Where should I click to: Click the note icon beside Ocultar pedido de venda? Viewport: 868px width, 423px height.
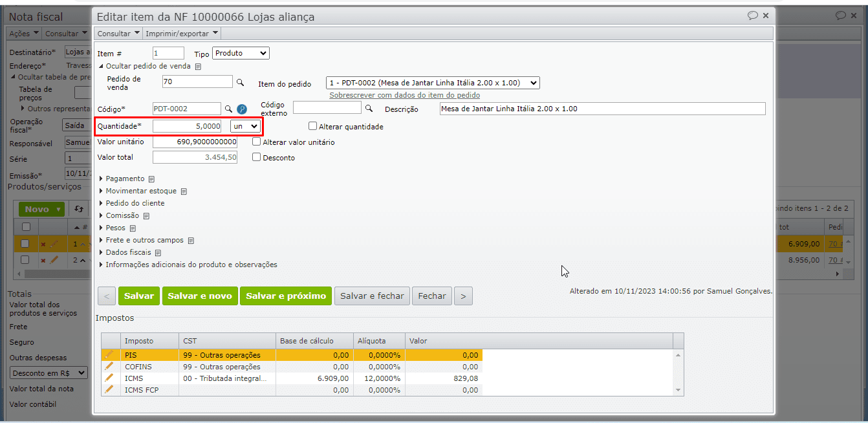[199, 66]
